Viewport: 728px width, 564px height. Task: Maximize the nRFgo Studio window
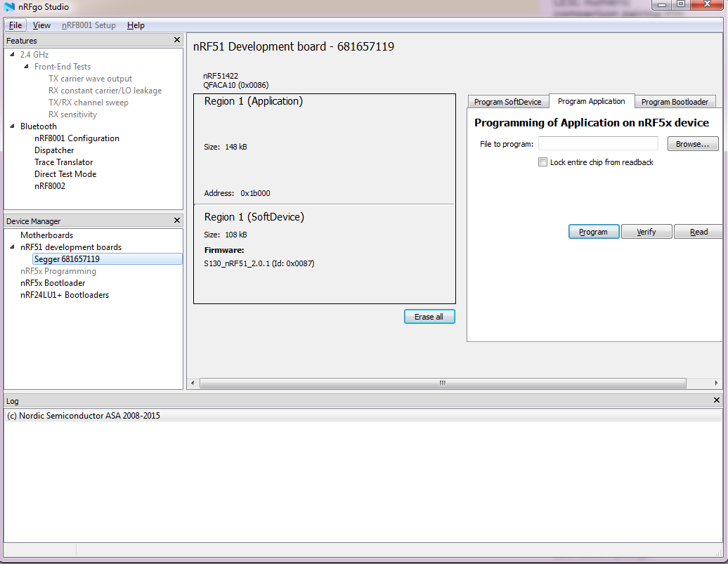[x=681, y=5]
